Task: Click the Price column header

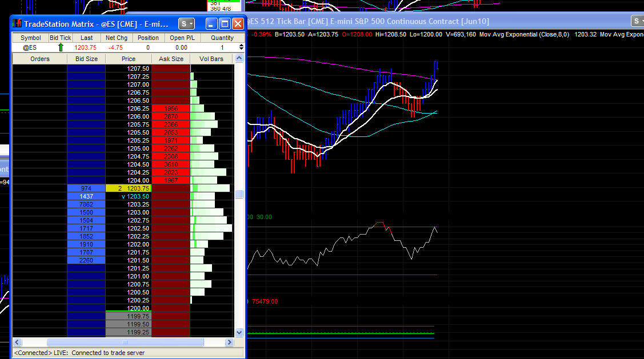Action: [129, 59]
